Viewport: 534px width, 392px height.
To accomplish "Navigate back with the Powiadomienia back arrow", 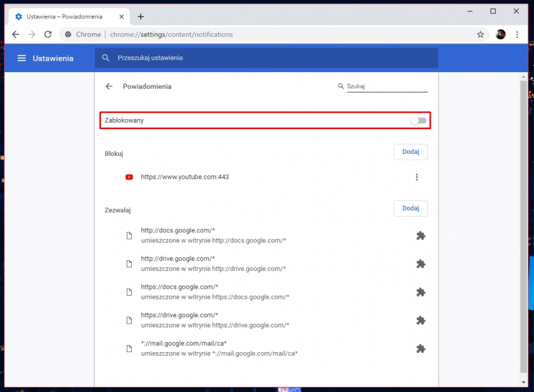I will pyautogui.click(x=108, y=86).
